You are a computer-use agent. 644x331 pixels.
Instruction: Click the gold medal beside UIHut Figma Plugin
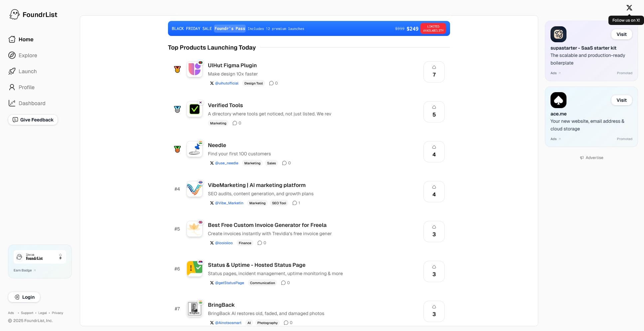pyautogui.click(x=177, y=69)
